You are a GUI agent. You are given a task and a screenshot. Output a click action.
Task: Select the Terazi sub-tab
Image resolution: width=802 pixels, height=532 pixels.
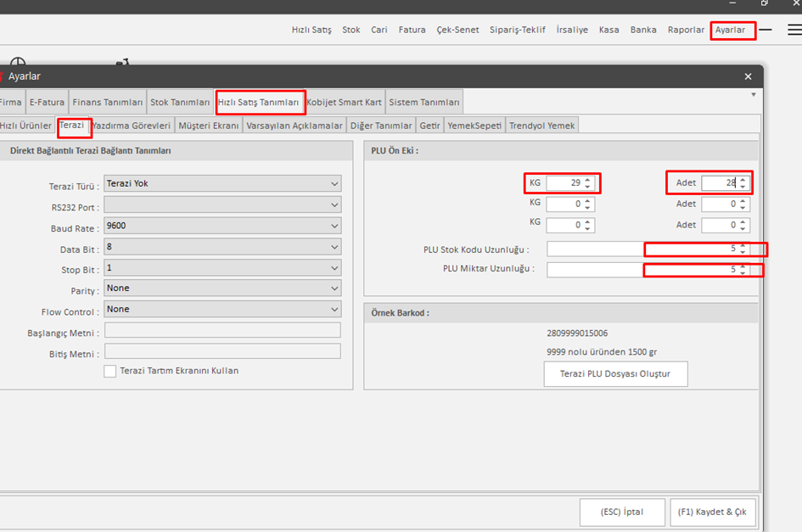click(x=71, y=125)
